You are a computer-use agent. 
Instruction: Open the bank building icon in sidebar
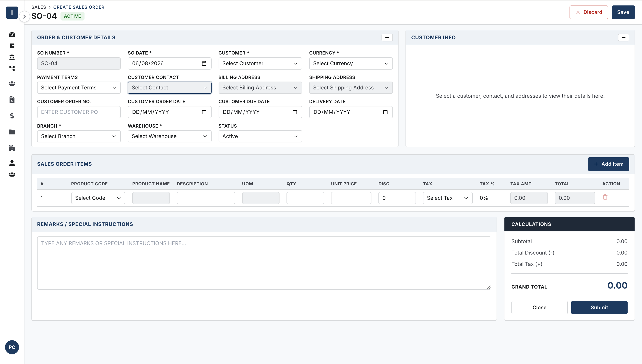tap(12, 57)
